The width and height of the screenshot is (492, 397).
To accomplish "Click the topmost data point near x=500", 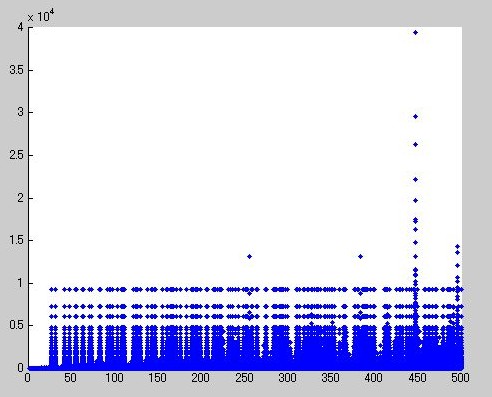I will (457, 246).
